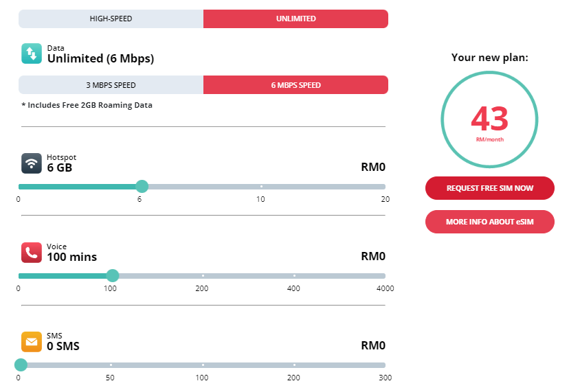Set Voice slider to 400 mins mark
Image resolution: width=569 pixels, height=392 pixels.
coord(294,275)
